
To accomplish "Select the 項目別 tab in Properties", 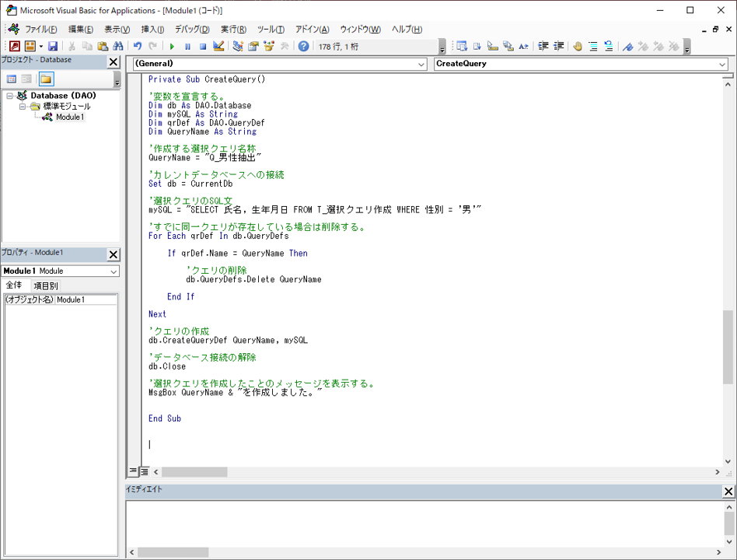I will [45, 285].
